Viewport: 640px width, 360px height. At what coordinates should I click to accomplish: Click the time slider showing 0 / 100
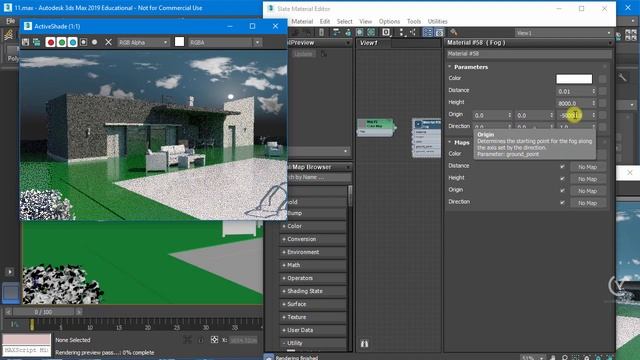coord(44,312)
